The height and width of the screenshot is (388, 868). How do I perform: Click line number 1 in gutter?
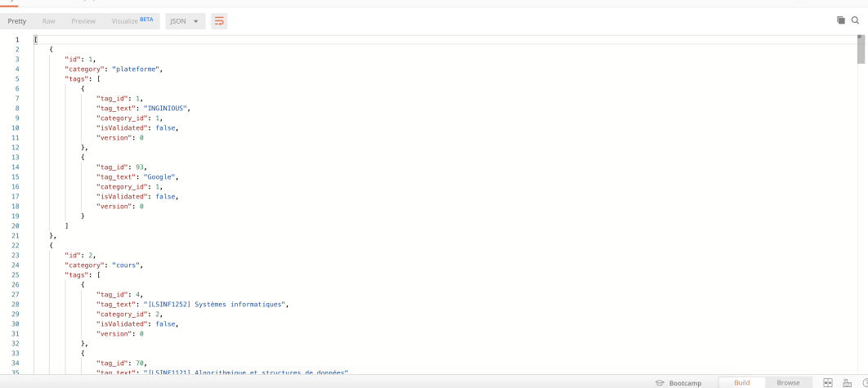click(x=17, y=40)
